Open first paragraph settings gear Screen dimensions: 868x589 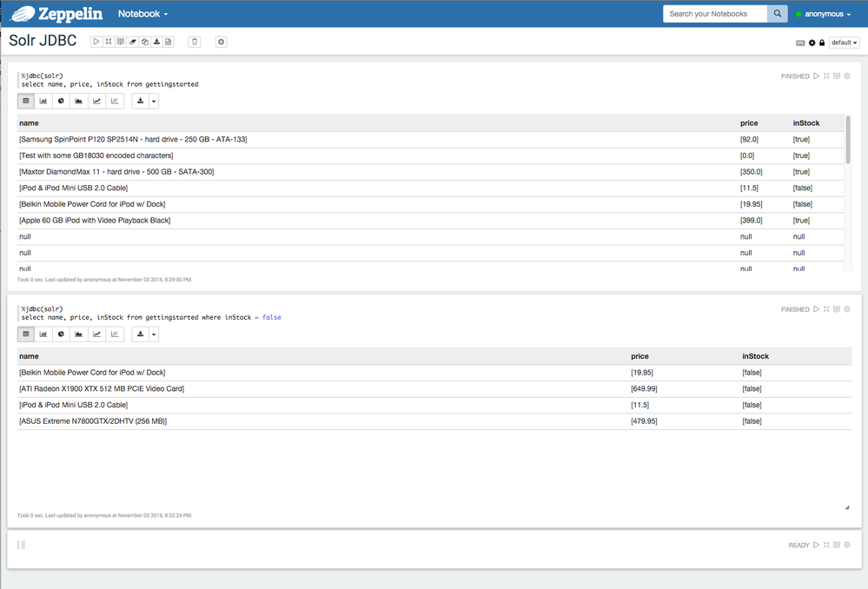847,76
